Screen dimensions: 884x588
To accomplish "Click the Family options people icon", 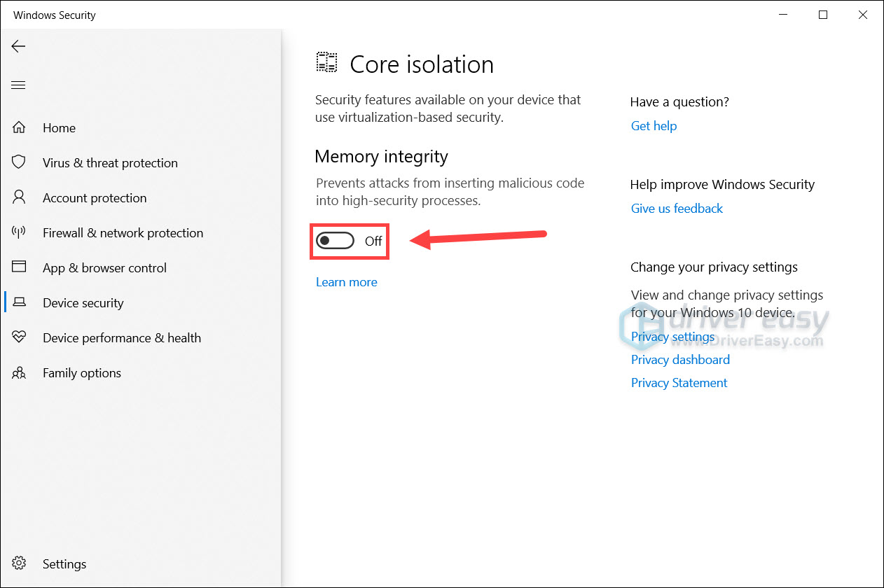I will (x=19, y=373).
